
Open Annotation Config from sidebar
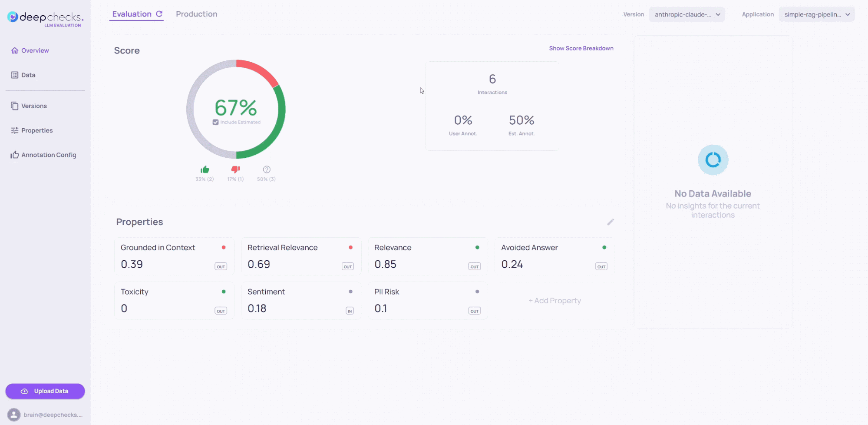pyautogui.click(x=48, y=155)
